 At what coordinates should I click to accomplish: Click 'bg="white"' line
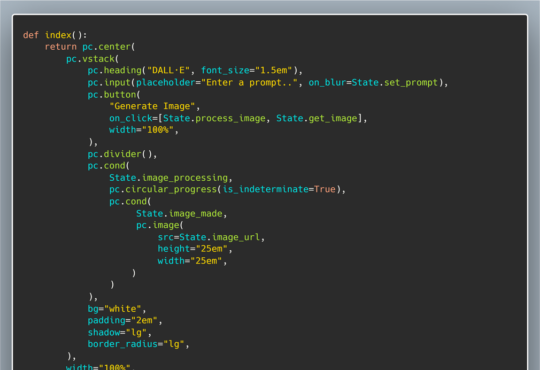click(x=117, y=309)
